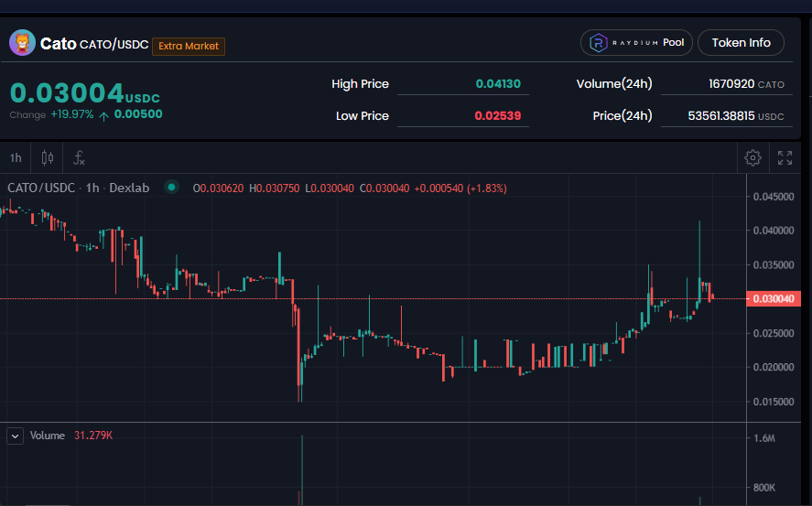Screen dimensions: 812x506
Task: Click the Price(24h) value 53561.38815
Action: 720,116
